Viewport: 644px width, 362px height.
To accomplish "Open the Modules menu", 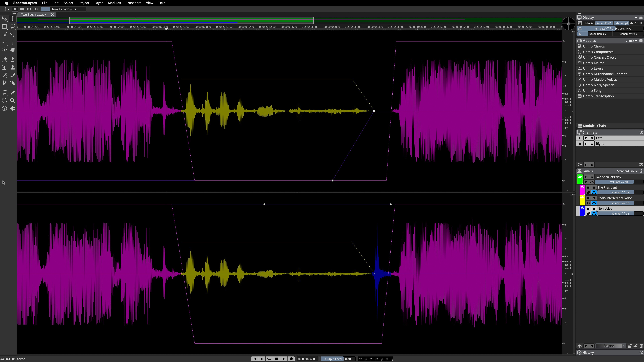I will coord(114,3).
